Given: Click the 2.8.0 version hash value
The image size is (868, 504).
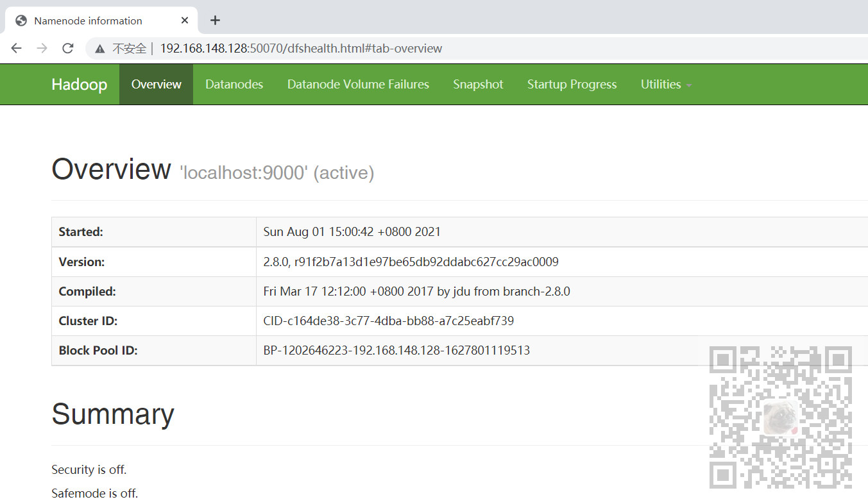Looking at the screenshot, I should (411, 262).
